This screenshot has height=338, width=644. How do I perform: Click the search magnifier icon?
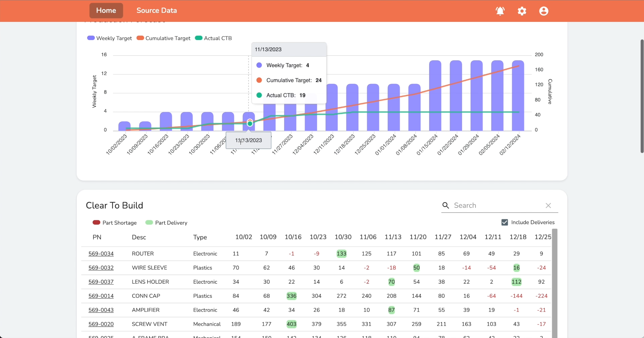[x=446, y=205]
